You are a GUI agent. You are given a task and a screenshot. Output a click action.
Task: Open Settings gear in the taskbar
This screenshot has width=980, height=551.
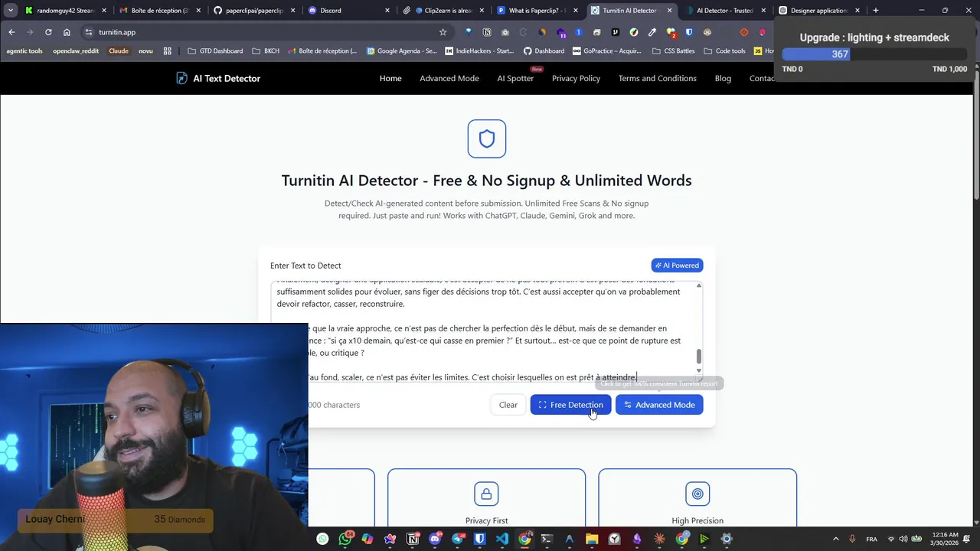tap(727, 539)
